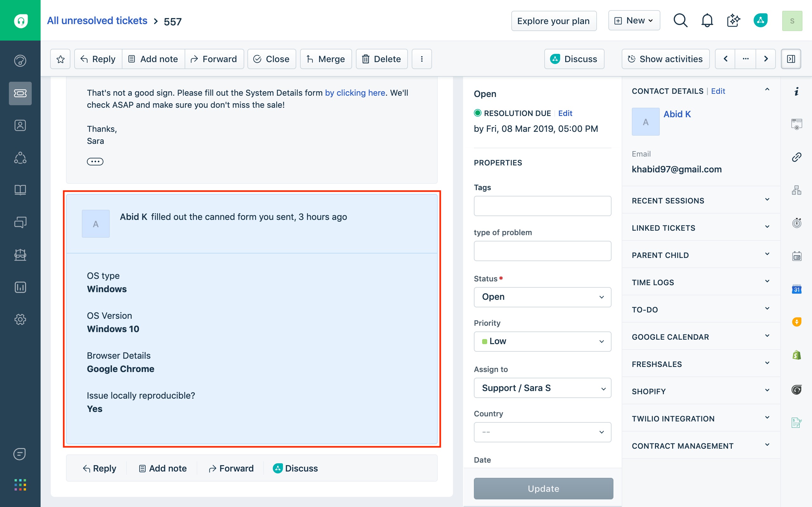
Task: Click the All unresolved tickets breadcrumb link
Action: point(97,21)
